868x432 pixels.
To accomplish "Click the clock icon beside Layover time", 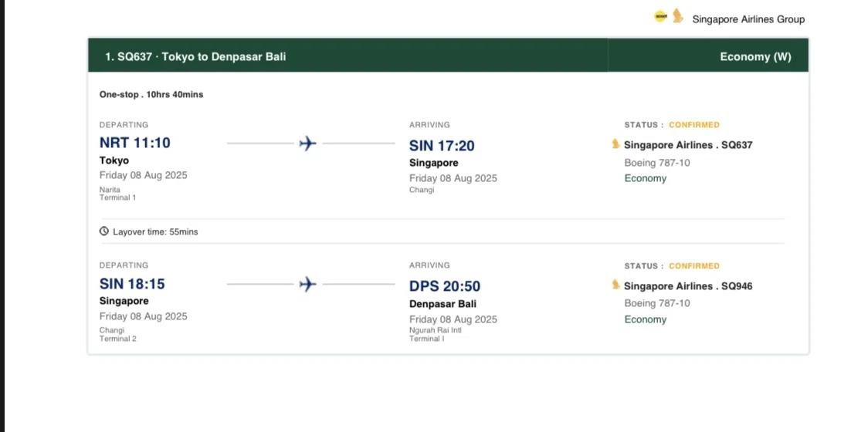I will pyautogui.click(x=104, y=231).
